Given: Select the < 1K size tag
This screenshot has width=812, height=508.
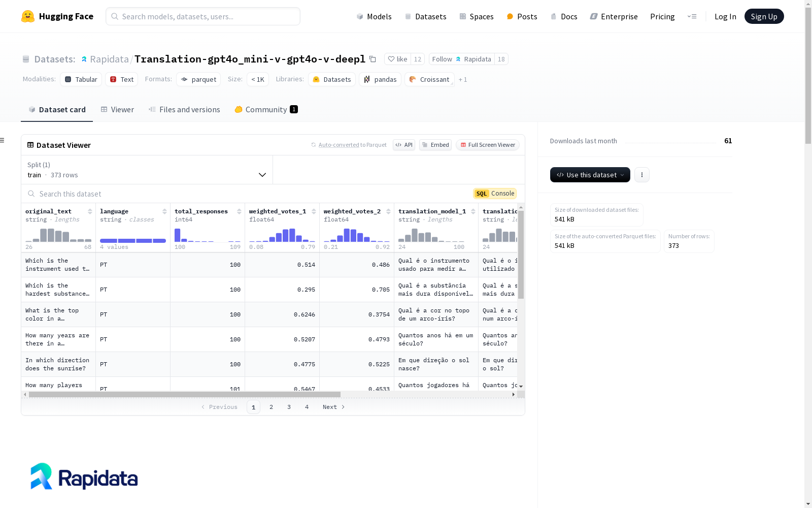Looking at the screenshot, I should click(x=258, y=79).
